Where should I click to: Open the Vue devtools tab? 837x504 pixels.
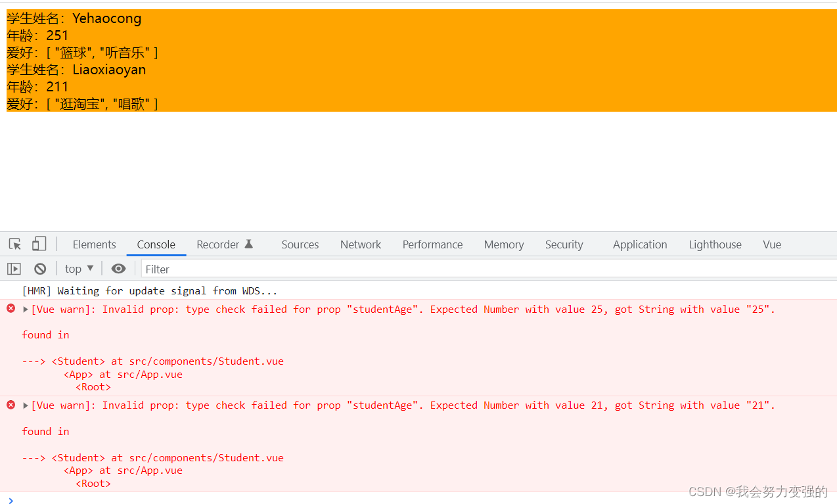click(x=771, y=244)
